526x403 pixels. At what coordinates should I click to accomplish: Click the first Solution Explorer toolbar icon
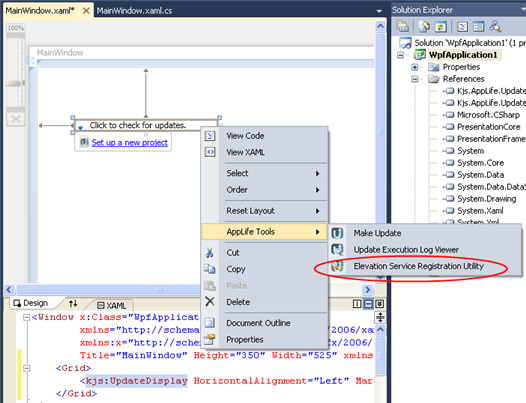pos(402,27)
